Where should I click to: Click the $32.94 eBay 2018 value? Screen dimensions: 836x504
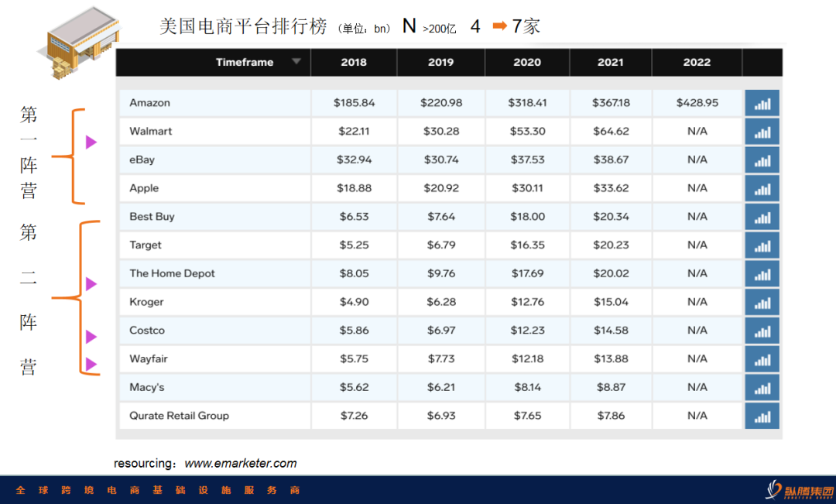[x=354, y=159]
